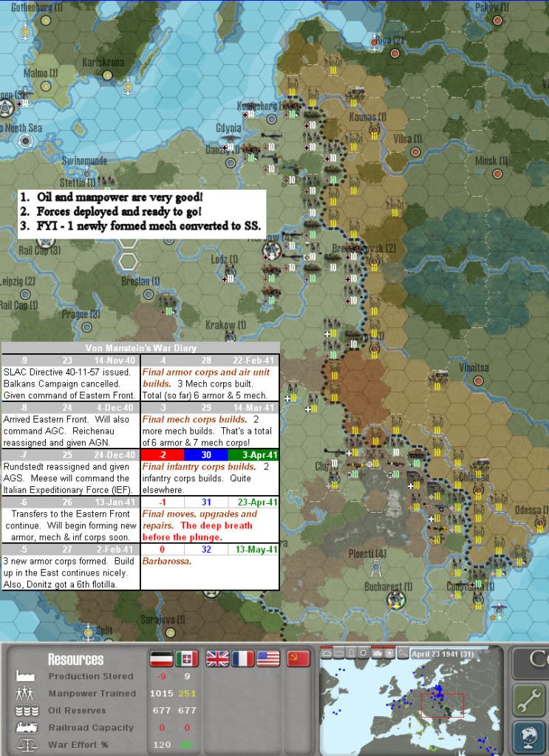The image size is (549, 756).
Task: Click the port anchor below Gothenburg
Action: 25,33
